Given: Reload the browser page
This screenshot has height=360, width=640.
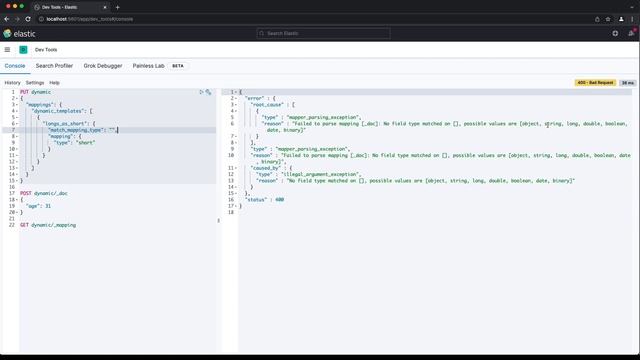Looking at the screenshot, I should pos(28,19).
